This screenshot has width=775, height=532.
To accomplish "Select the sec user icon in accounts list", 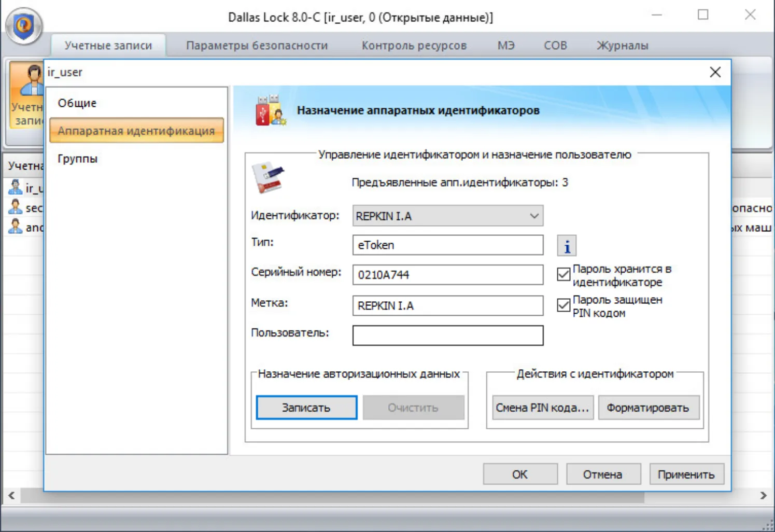I will [16, 207].
